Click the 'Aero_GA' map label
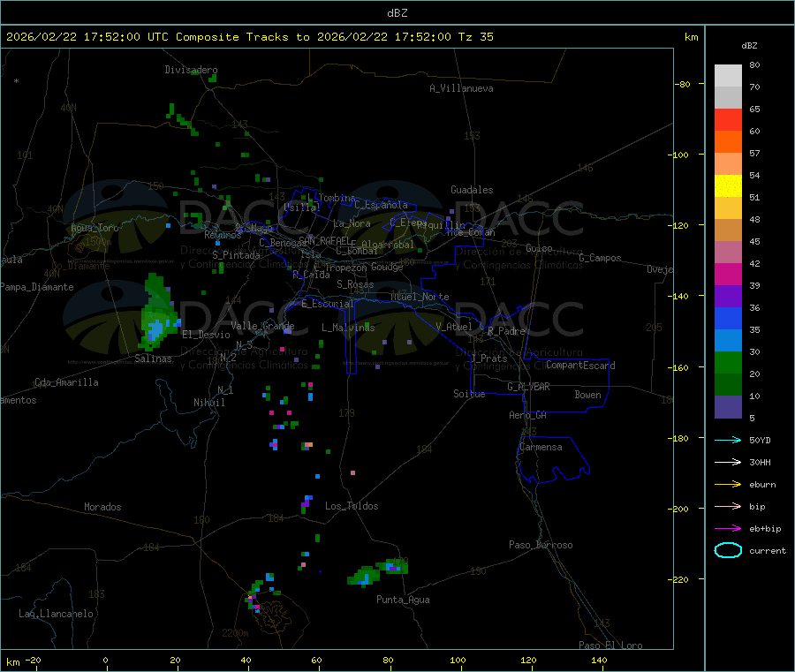The image size is (795, 672). 528,415
